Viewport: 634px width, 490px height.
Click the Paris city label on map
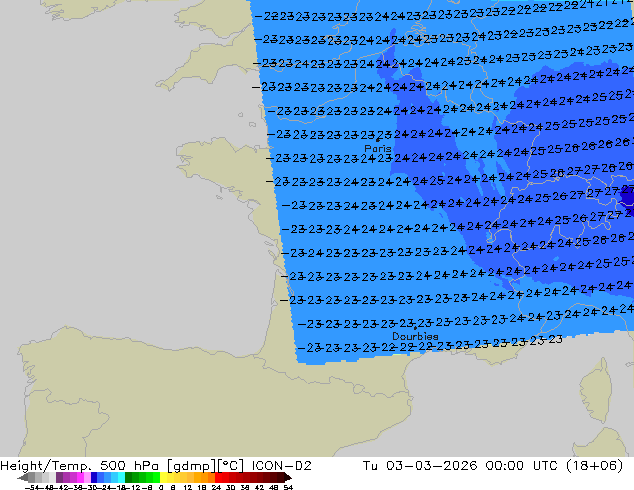pos(378,148)
